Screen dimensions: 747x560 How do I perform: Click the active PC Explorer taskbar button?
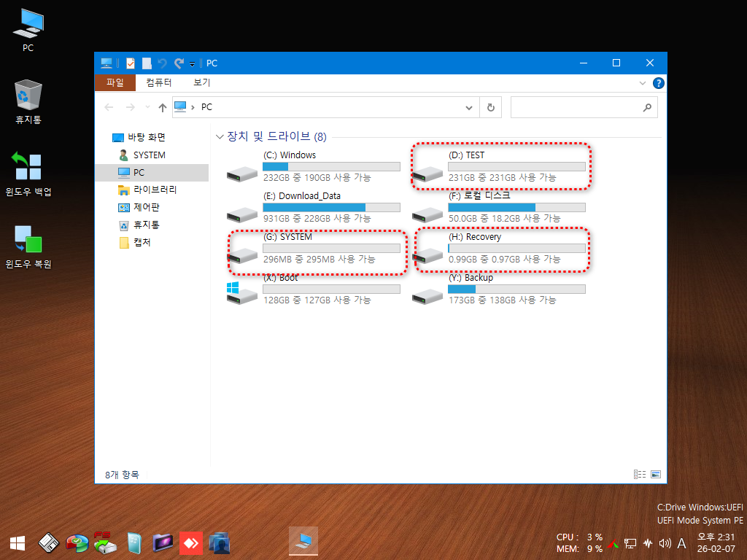[x=303, y=542]
